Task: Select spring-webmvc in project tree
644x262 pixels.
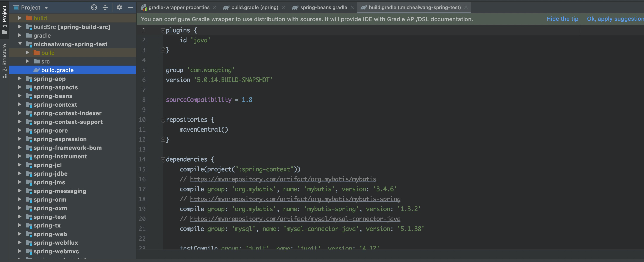Action: click(x=56, y=251)
